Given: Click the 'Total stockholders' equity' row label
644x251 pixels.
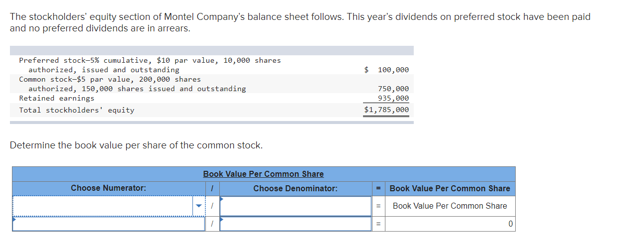Looking at the screenshot, I should click(77, 110).
